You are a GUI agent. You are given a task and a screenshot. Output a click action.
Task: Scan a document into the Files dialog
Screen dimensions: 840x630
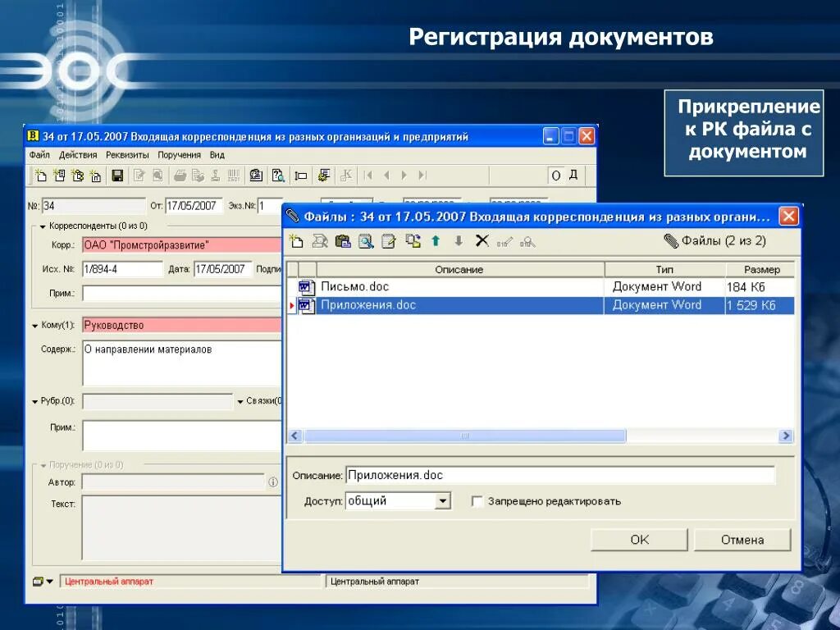coord(318,240)
